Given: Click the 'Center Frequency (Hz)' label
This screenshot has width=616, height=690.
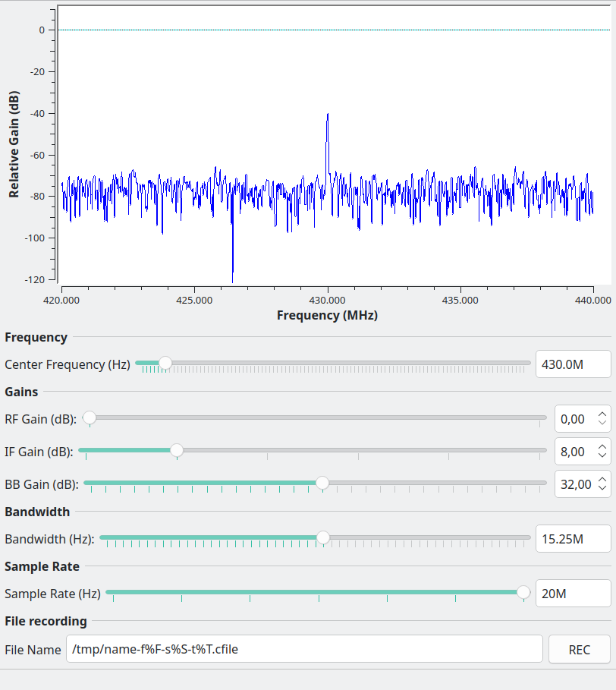Looking at the screenshot, I should click(68, 364).
